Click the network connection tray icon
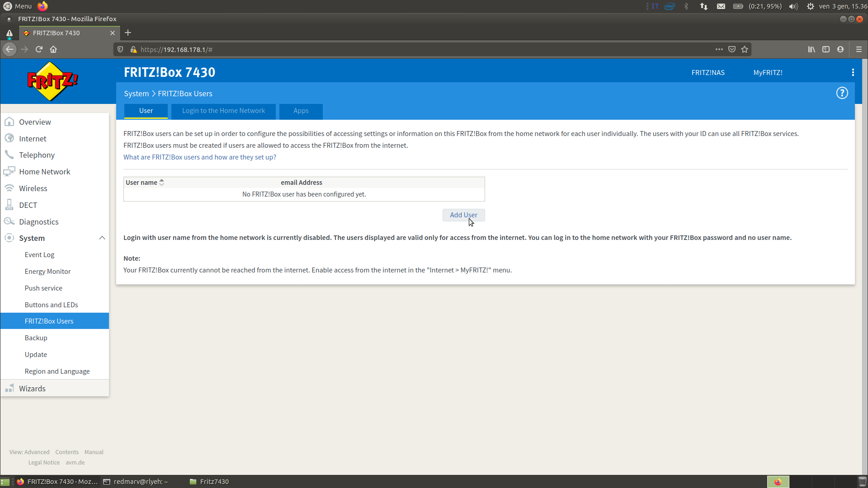 tap(704, 6)
